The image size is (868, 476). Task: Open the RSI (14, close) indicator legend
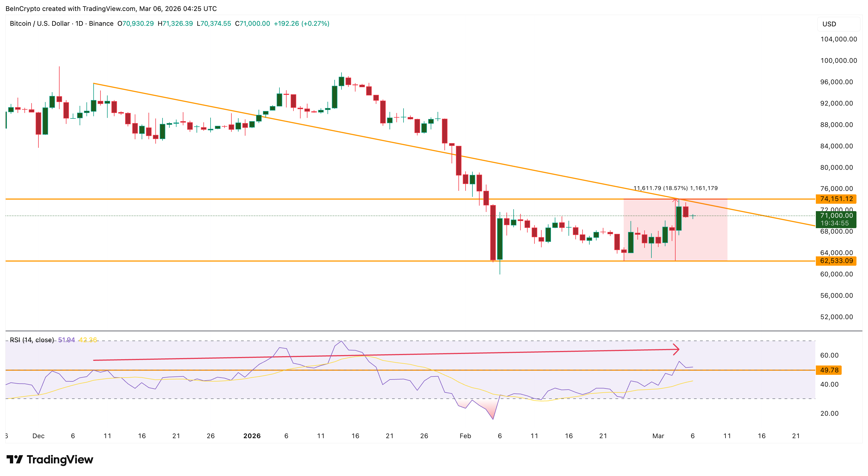pyautogui.click(x=32, y=340)
